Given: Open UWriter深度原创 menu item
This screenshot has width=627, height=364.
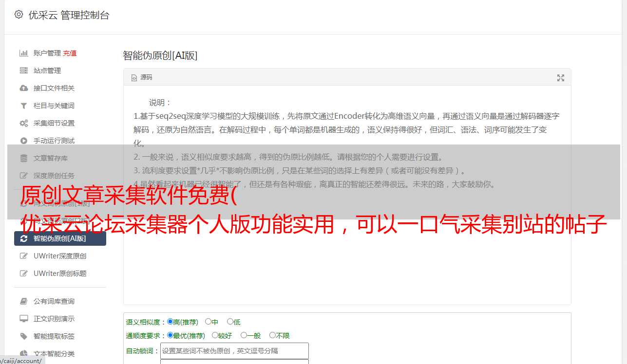Looking at the screenshot, I should tap(60, 256).
